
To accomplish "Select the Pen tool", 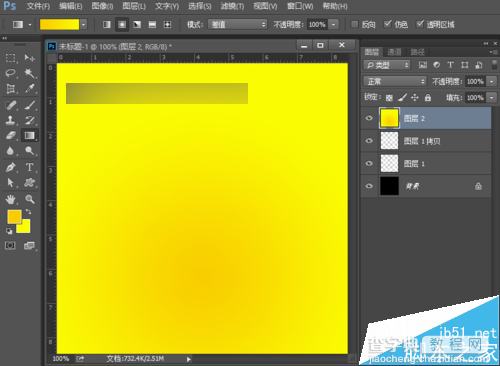I will pos(11,167).
